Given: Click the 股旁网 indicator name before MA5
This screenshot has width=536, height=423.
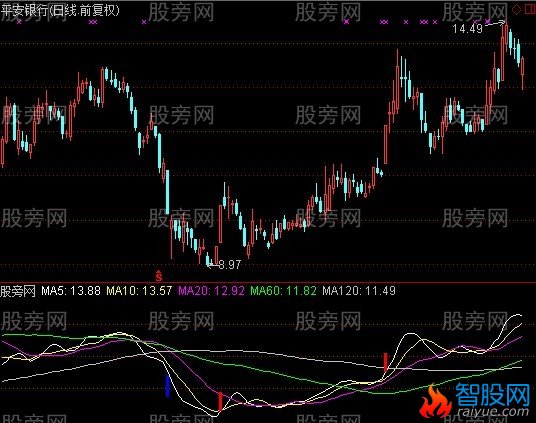Looking at the screenshot, I should click(18, 291).
